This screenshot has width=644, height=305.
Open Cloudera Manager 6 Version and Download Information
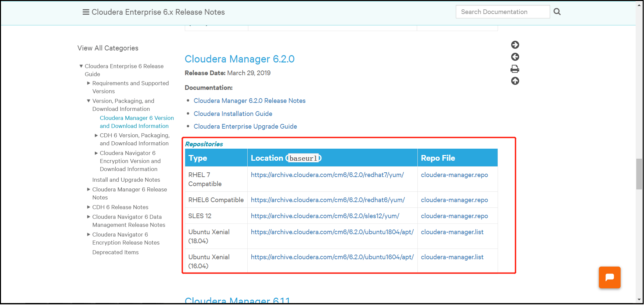point(137,122)
